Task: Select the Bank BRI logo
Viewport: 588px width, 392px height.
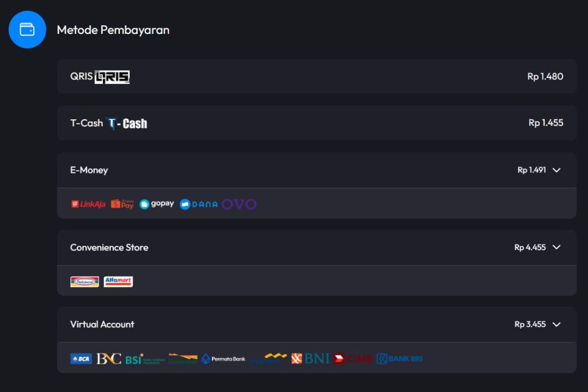Action: pos(400,359)
